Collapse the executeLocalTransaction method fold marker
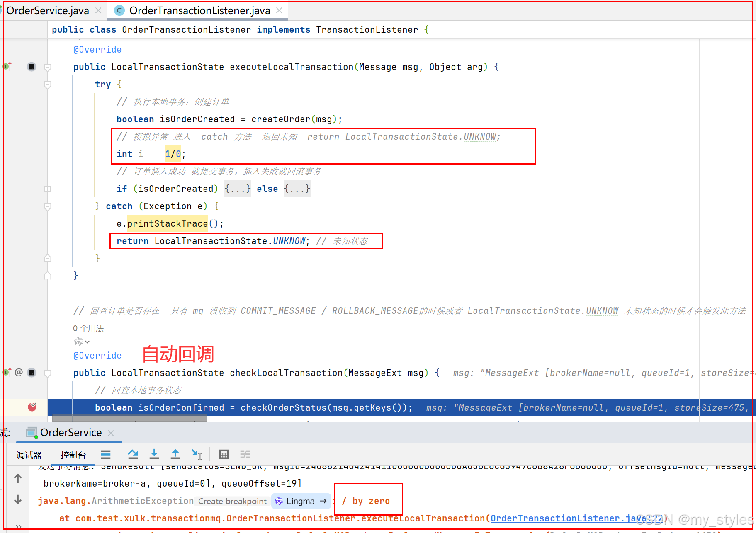Viewport: 756px width, 533px height. [x=48, y=67]
